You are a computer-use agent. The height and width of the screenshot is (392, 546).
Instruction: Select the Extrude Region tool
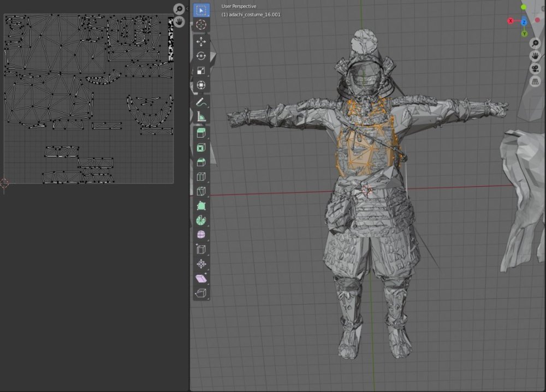coord(201,133)
